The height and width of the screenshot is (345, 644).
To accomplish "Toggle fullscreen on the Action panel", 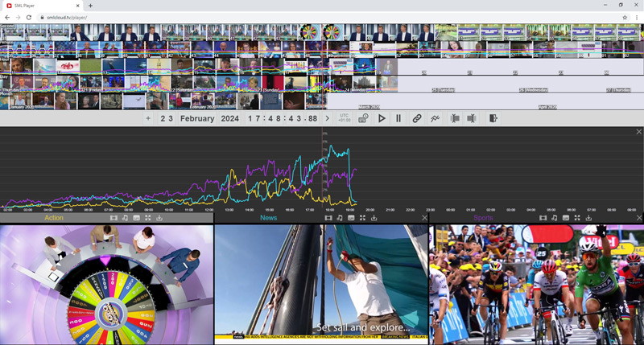I will point(148,218).
